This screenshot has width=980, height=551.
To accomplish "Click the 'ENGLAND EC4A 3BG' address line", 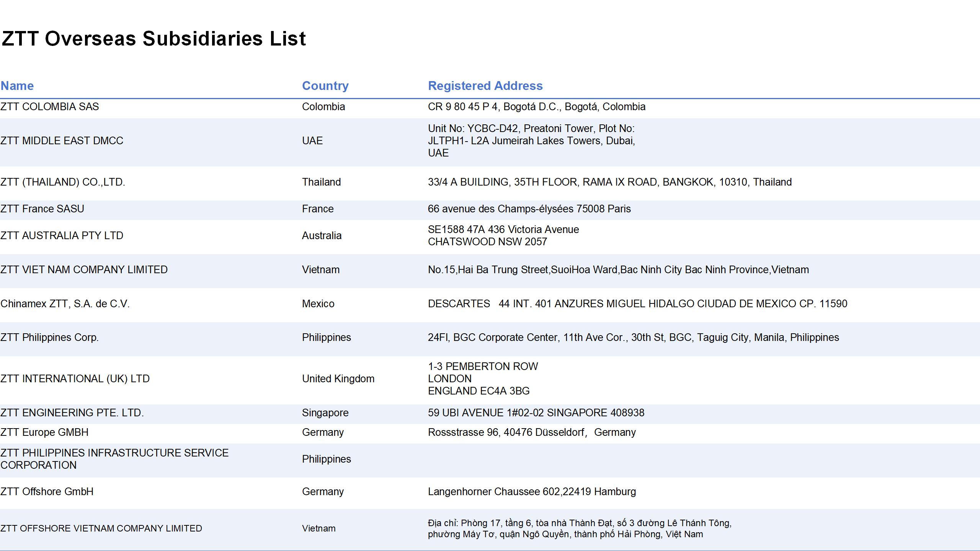I will [x=479, y=391].
